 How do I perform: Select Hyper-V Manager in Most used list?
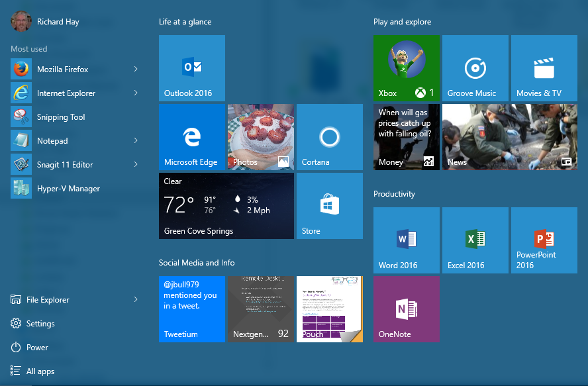pyautogui.click(x=68, y=189)
